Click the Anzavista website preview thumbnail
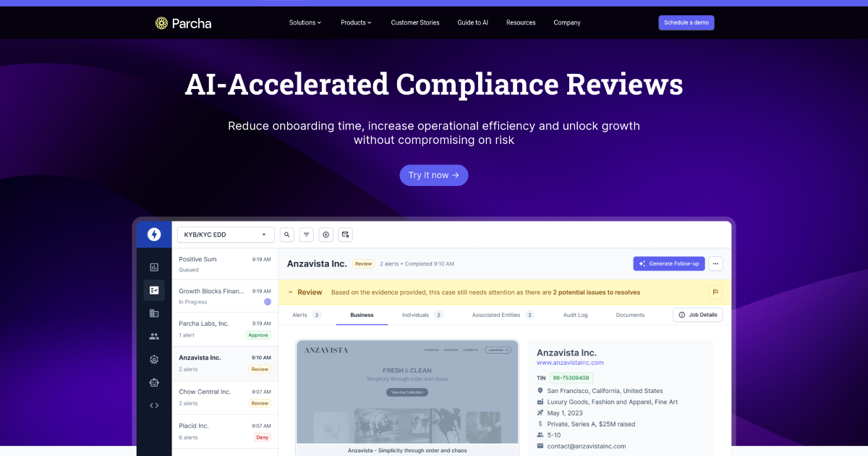This screenshot has height=456, width=868. point(407,392)
